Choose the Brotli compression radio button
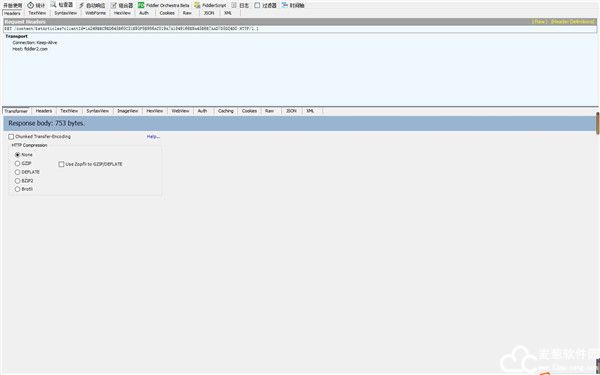The image size is (600, 375). click(17, 189)
